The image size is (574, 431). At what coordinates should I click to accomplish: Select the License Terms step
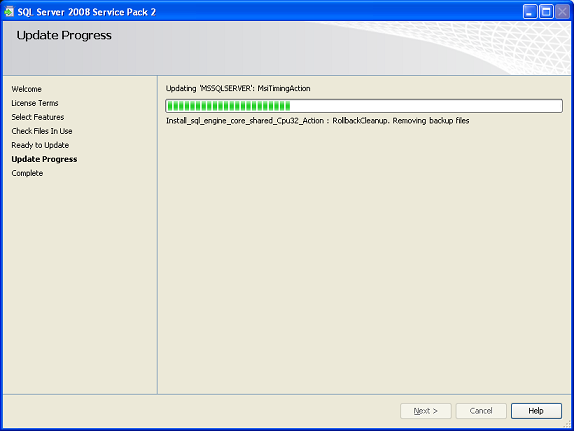[35, 103]
